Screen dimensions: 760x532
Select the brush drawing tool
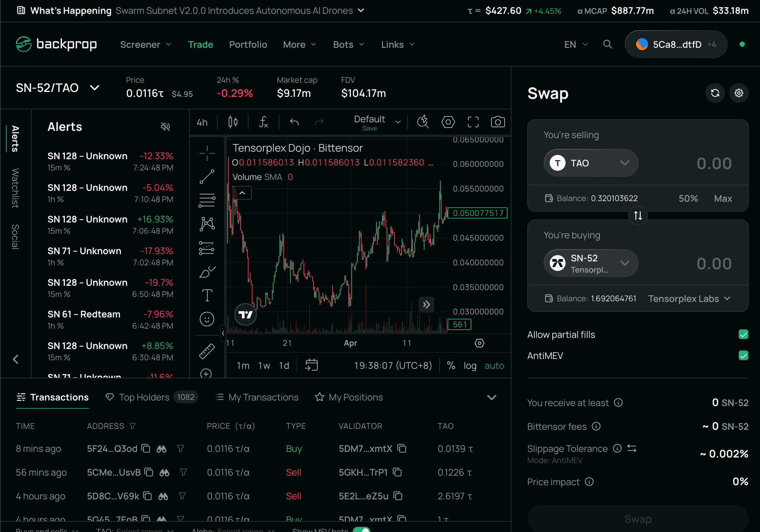pos(207,272)
